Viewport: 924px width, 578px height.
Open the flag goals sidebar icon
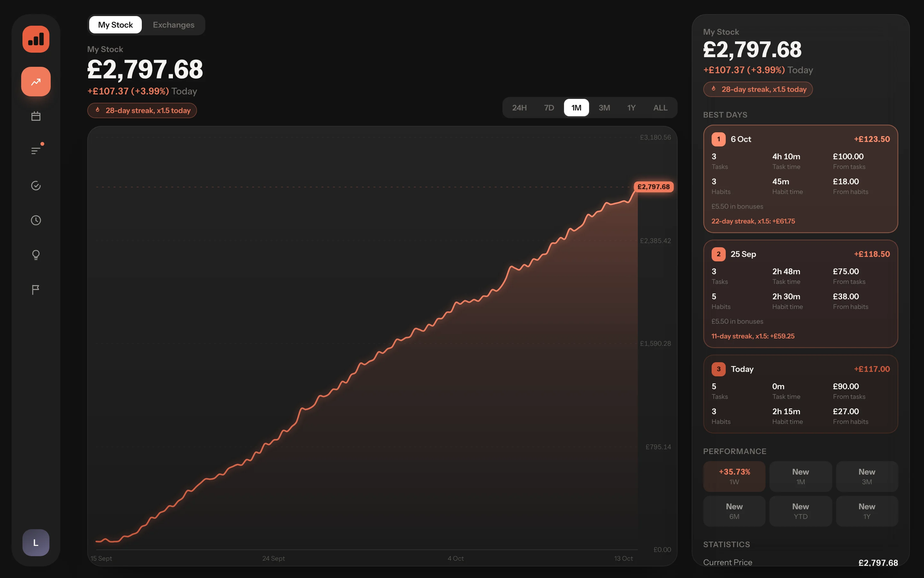[36, 290]
